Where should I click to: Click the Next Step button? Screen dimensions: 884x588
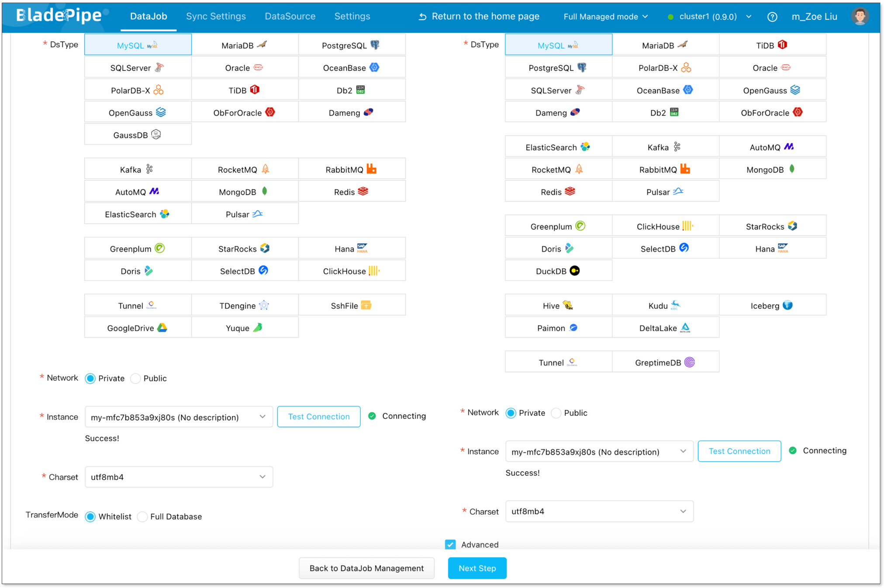(x=477, y=568)
